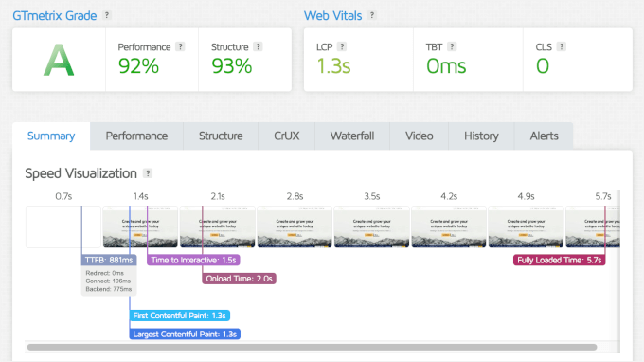This screenshot has width=644, height=362.
Task: Click the First Contentful Paint 1.3s label
Action: tap(180, 316)
